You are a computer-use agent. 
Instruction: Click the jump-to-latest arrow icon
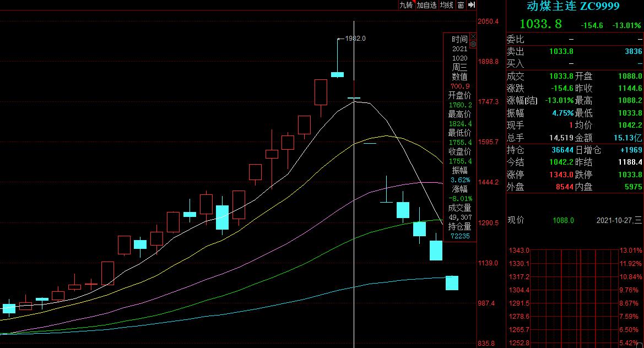click(471, 5)
